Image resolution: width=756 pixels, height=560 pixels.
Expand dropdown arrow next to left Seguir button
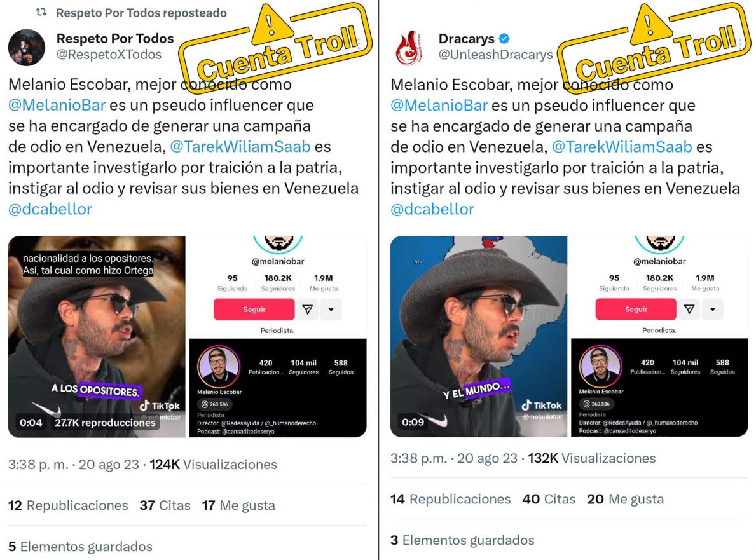coord(331,310)
